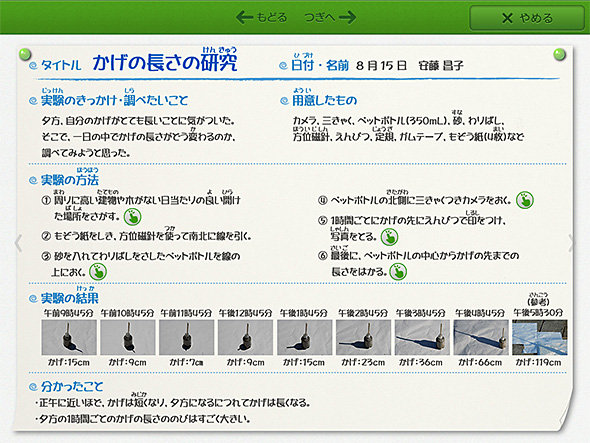The height and width of the screenshot is (443, 590).
Task: Tap the hand icon after step ⑥ 長さをはかる
Action: coord(398,271)
